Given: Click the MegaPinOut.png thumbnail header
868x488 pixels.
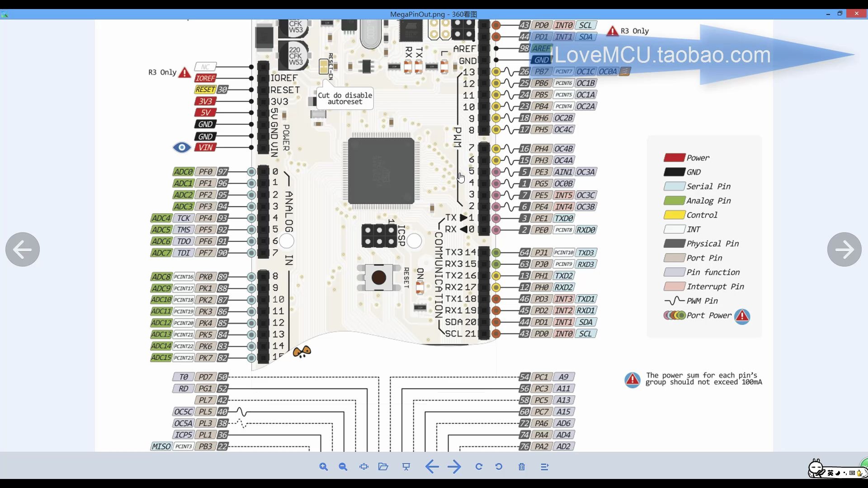Looking at the screenshot, I should coord(434,14).
